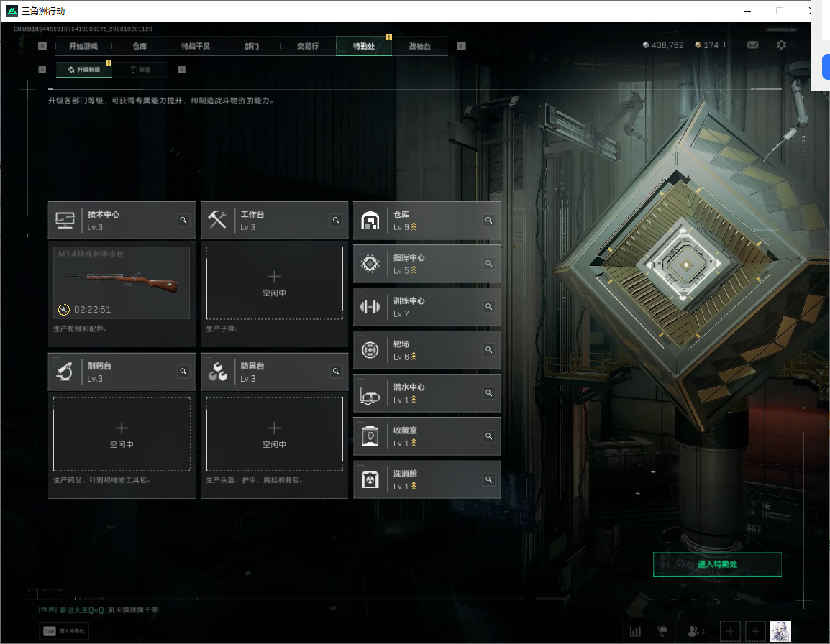Go to the 特战干员 tab
Screen dimensions: 830x644
coord(196,46)
